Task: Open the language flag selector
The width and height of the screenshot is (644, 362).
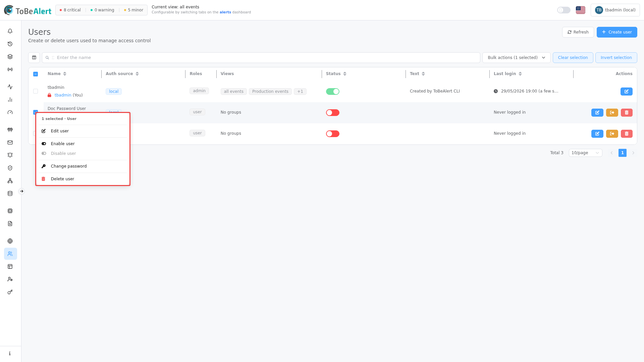Action: tap(580, 10)
